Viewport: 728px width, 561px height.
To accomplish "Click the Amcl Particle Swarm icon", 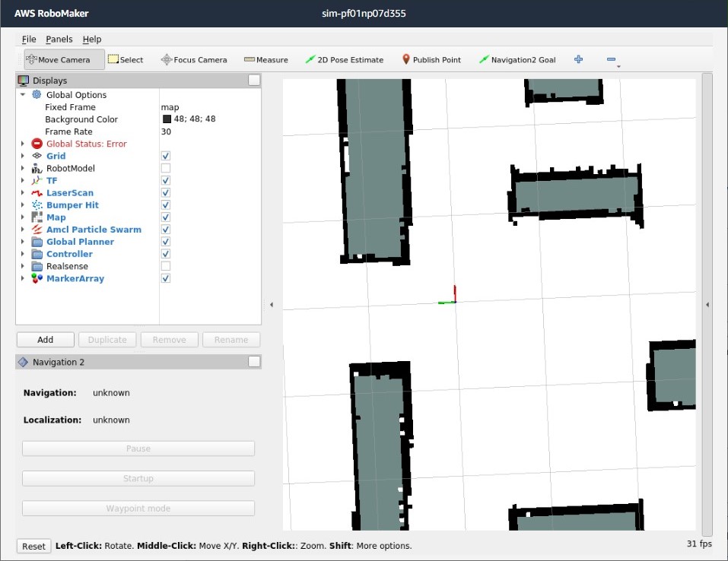I will tap(37, 230).
